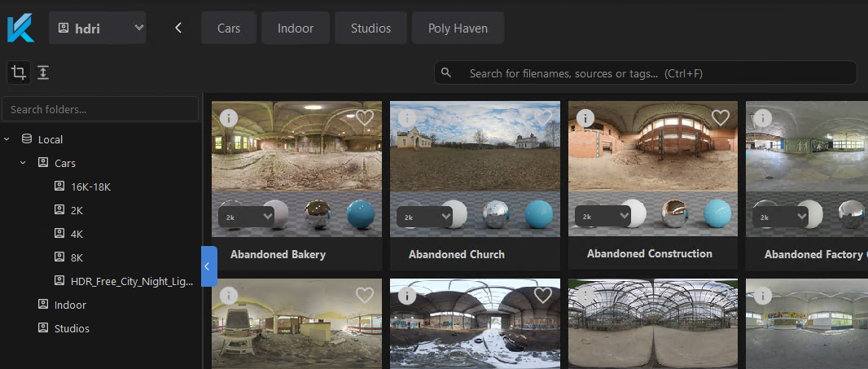
Task: Select the blue sphere preview on Abandoned Bakery
Action: coord(359,215)
